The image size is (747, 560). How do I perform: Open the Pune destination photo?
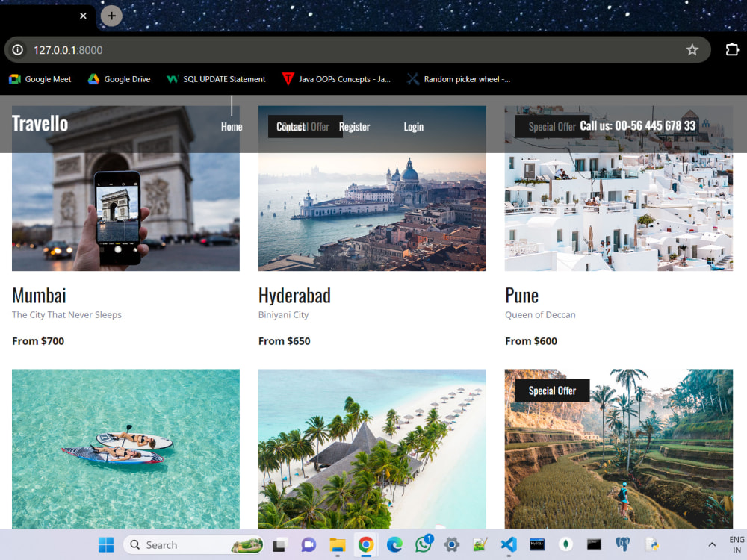point(619,188)
